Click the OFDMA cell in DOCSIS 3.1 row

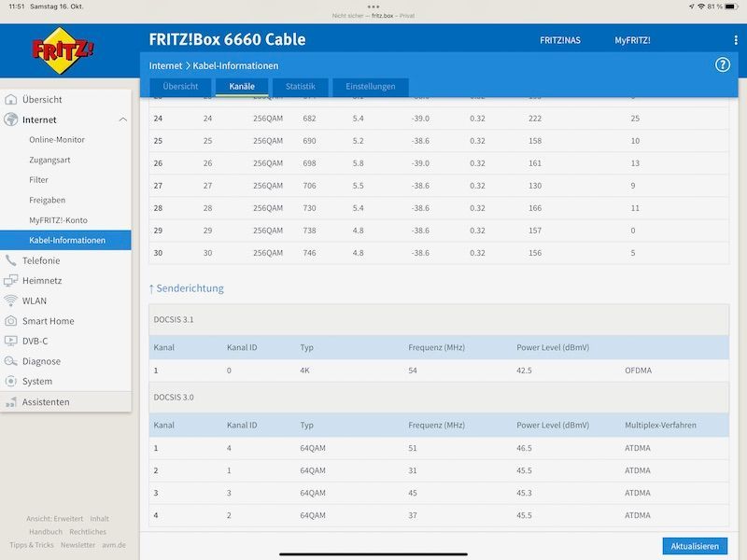pyautogui.click(x=638, y=371)
